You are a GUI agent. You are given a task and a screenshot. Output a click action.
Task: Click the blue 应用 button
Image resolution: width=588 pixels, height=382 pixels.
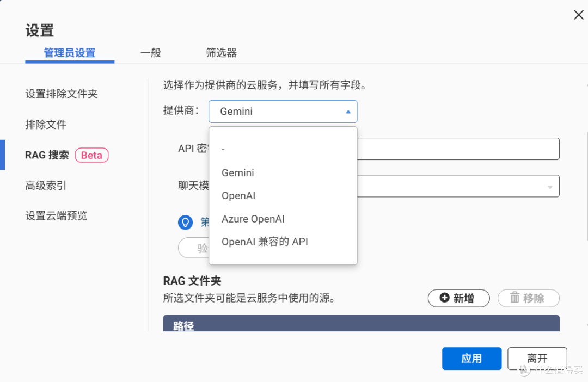471,359
